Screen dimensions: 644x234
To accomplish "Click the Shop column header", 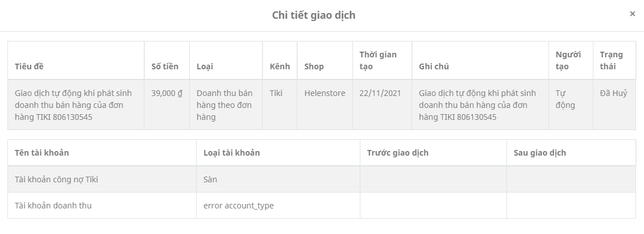I will 314,66.
